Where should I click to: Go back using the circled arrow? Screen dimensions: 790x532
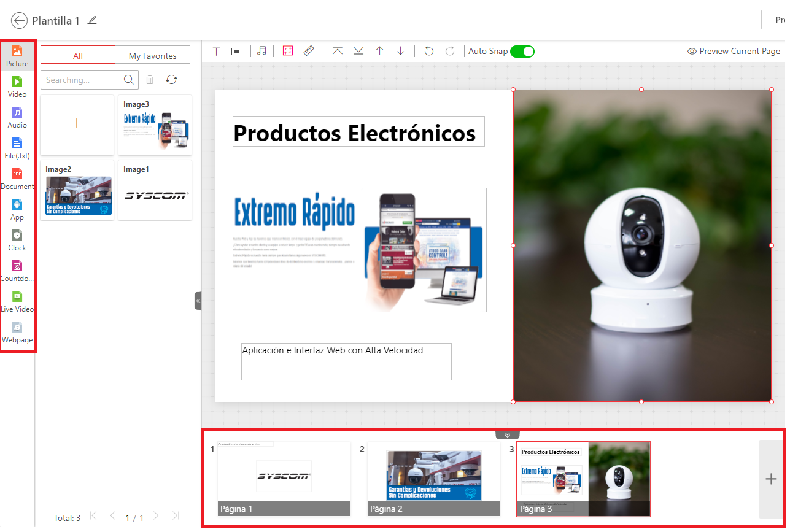tap(20, 20)
